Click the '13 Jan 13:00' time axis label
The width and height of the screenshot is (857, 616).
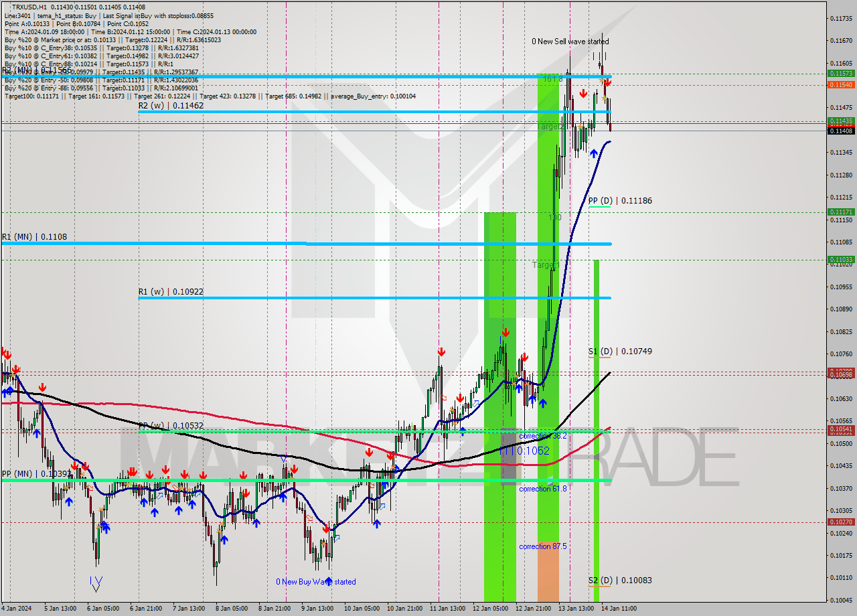[576, 609]
